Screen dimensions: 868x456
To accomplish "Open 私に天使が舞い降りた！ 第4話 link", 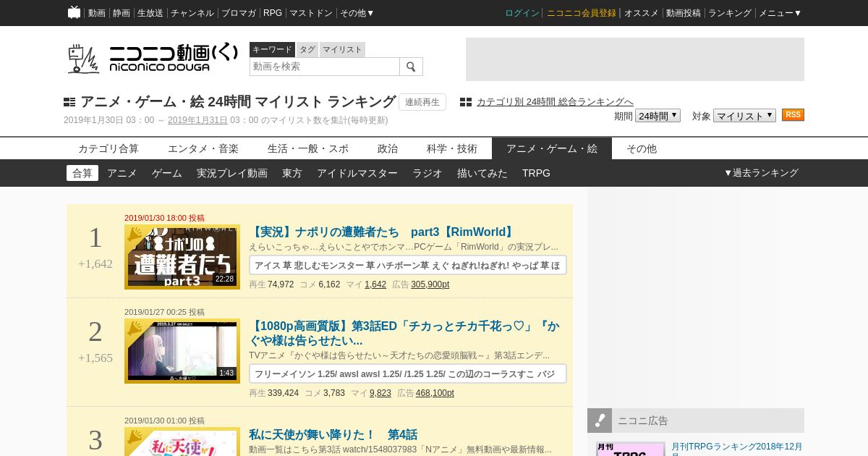I will [333, 434].
